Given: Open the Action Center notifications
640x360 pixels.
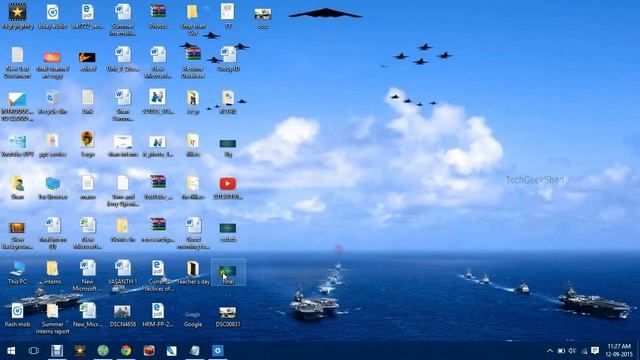Looking at the screenshot, I should tap(595, 351).
